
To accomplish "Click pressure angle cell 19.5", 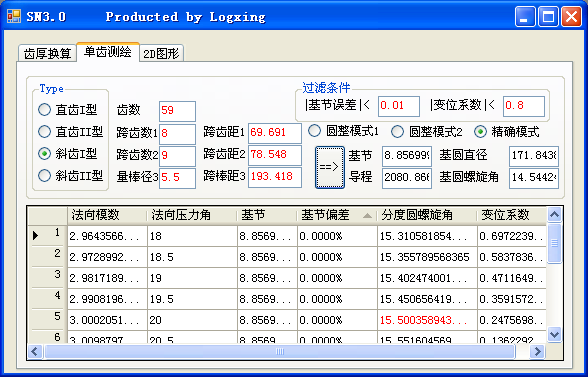I will tap(192, 299).
